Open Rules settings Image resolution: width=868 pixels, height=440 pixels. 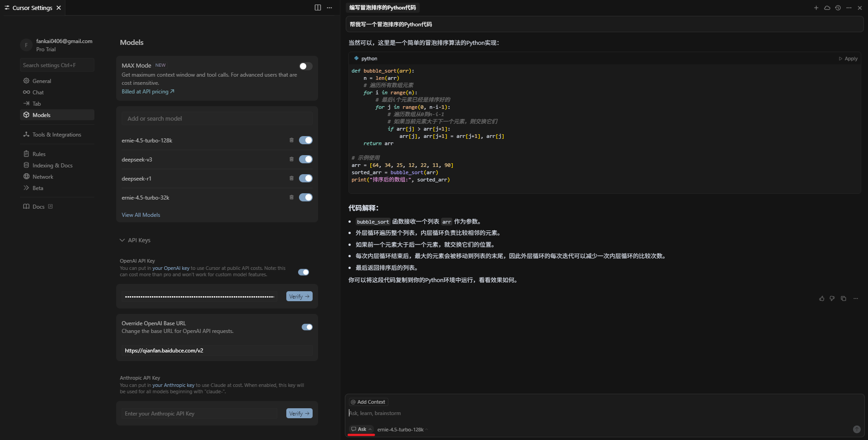point(57,154)
